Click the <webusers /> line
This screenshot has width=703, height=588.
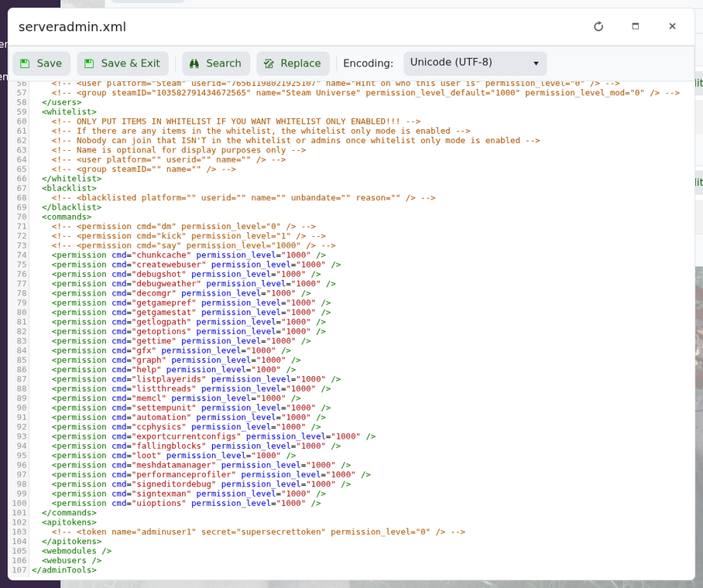click(x=72, y=561)
